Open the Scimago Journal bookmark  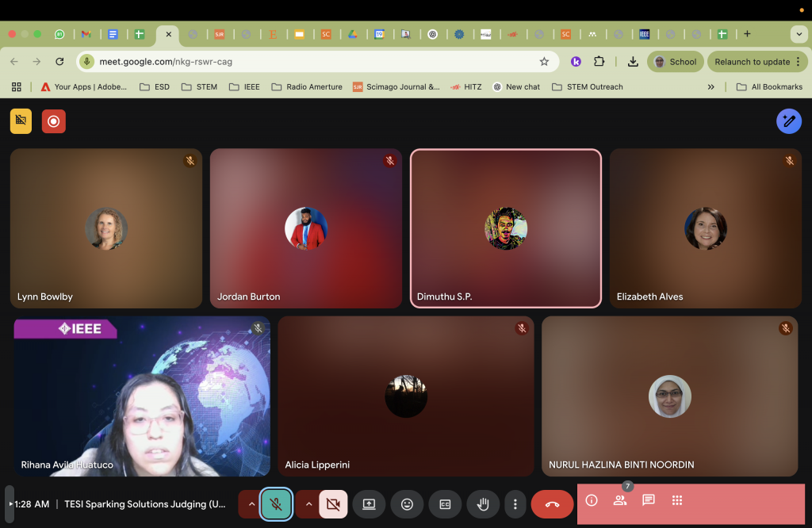tap(396, 87)
